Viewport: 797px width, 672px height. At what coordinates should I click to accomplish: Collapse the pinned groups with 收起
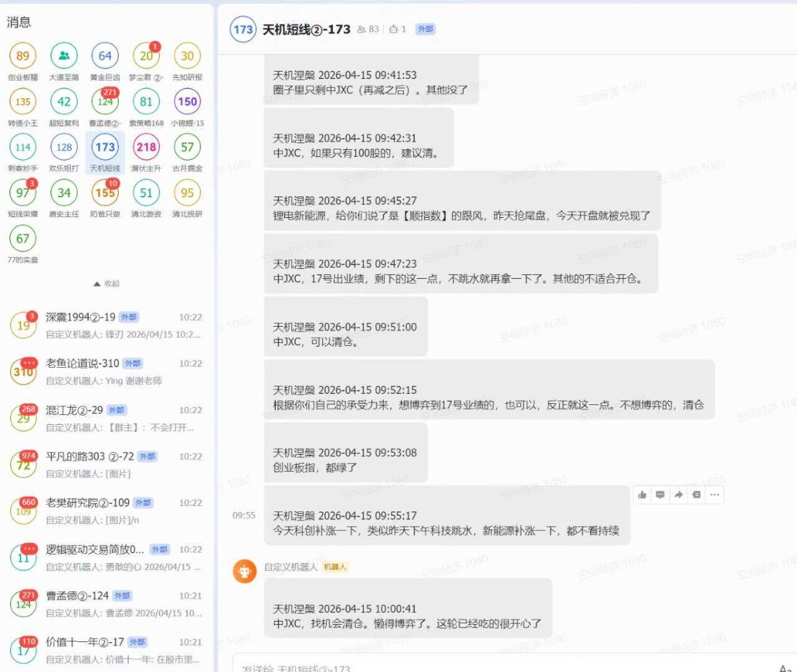(x=106, y=284)
